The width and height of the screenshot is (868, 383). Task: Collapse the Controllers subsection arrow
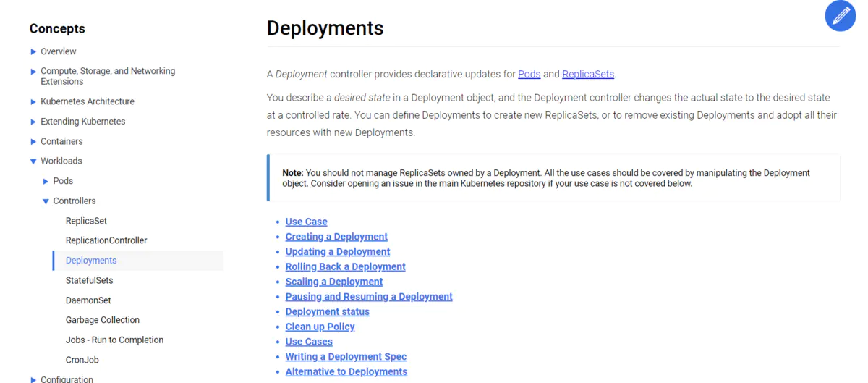[x=46, y=201]
